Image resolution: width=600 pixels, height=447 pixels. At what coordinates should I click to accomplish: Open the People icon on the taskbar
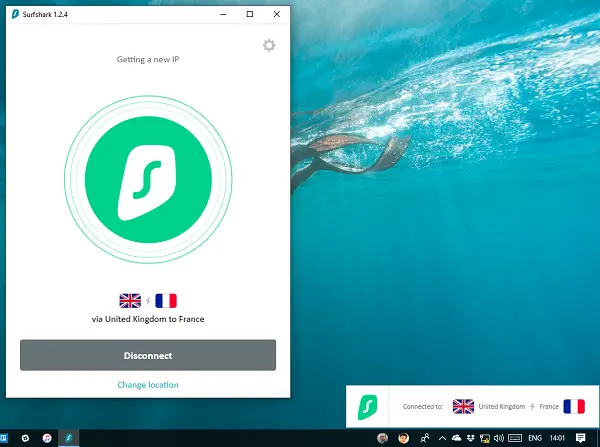coord(425,438)
